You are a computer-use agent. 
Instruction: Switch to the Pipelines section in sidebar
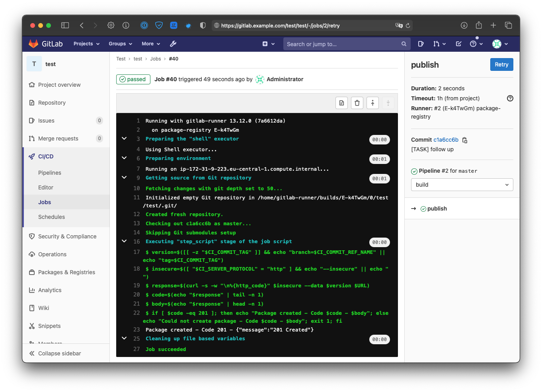49,173
